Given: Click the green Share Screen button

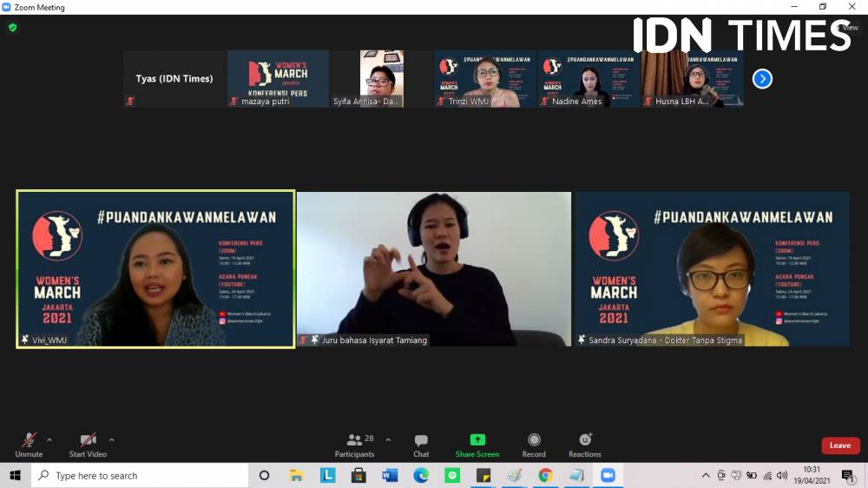Looking at the screenshot, I should pyautogui.click(x=477, y=445).
